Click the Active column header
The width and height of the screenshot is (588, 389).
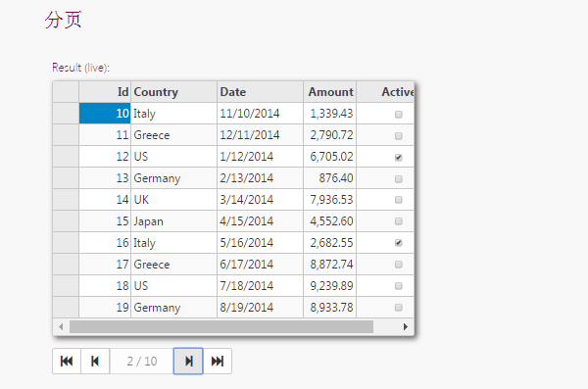point(385,92)
